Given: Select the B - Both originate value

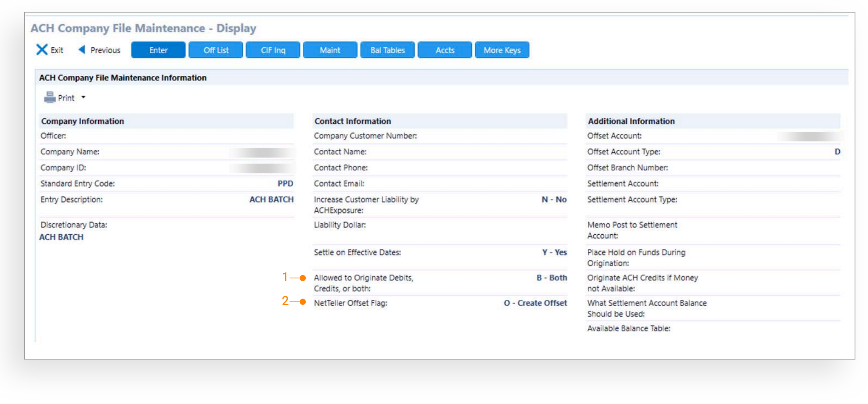Looking at the screenshot, I should pyautogui.click(x=552, y=278).
